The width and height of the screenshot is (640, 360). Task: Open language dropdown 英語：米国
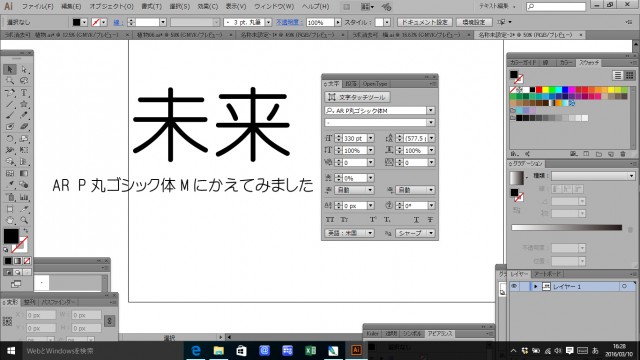[349, 233]
